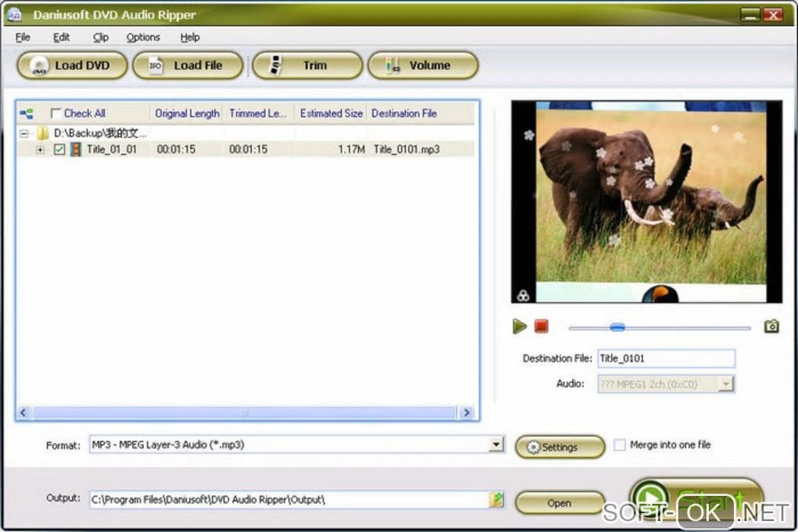Click the Open output folder button
Image resolution: width=798 pixels, height=532 pixels.
pyautogui.click(x=560, y=503)
